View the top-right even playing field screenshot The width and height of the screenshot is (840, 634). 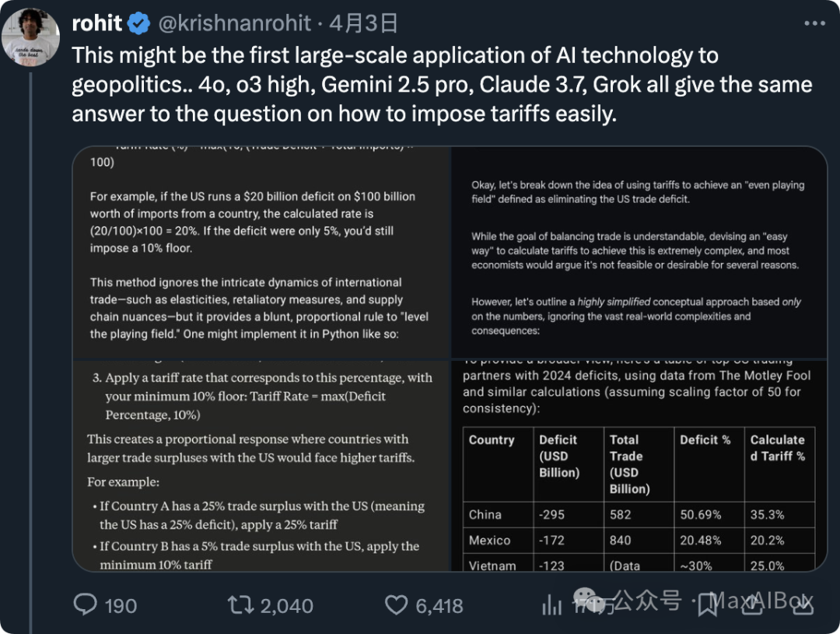[639, 252]
